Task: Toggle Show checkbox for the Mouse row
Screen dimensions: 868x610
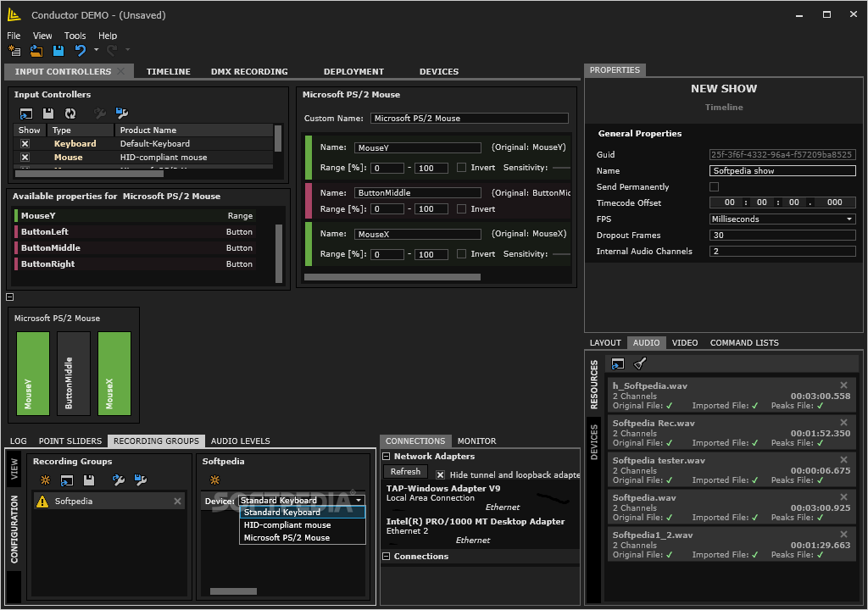Action: tap(25, 158)
